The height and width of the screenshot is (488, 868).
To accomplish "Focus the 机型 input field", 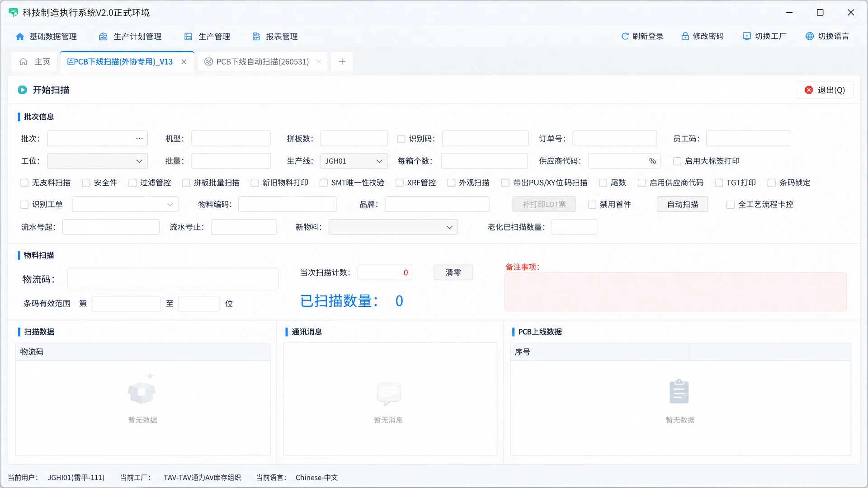I will coord(231,138).
